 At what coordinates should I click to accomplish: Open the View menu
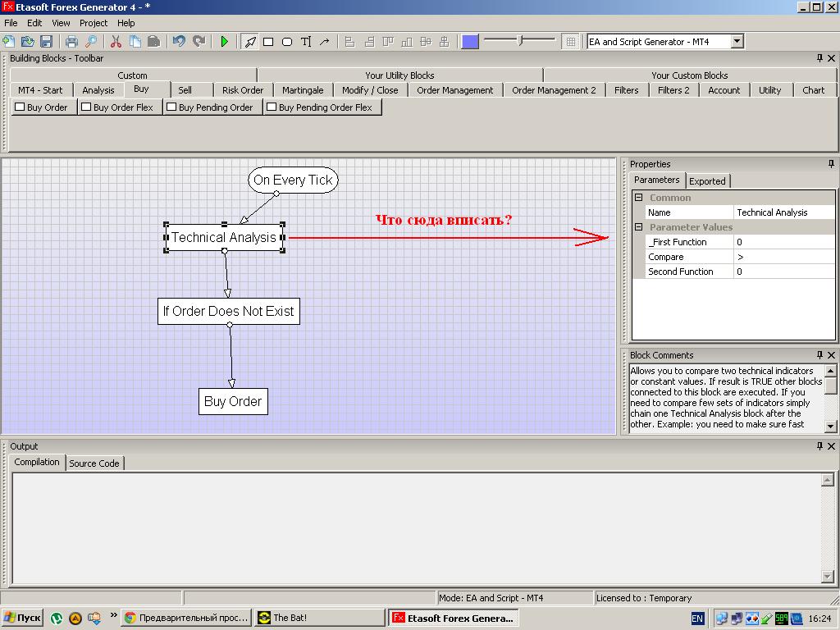pos(61,23)
